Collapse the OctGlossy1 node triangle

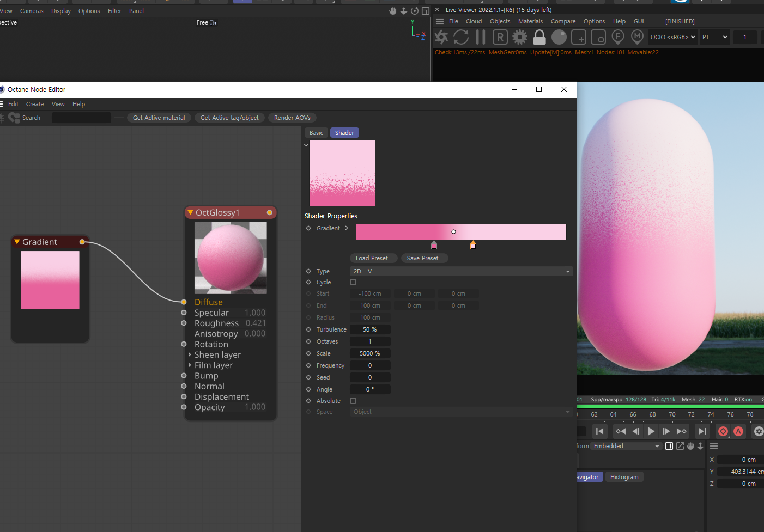(190, 212)
